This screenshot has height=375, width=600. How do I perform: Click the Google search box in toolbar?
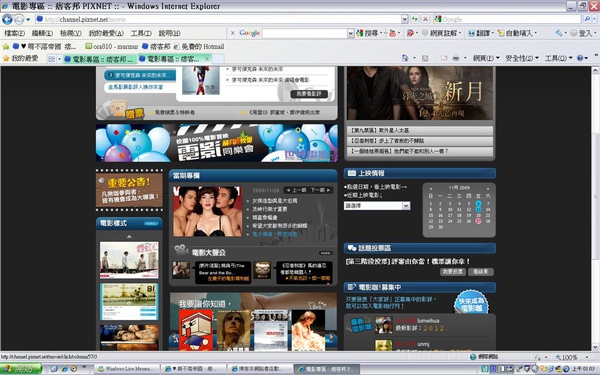pos(304,33)
